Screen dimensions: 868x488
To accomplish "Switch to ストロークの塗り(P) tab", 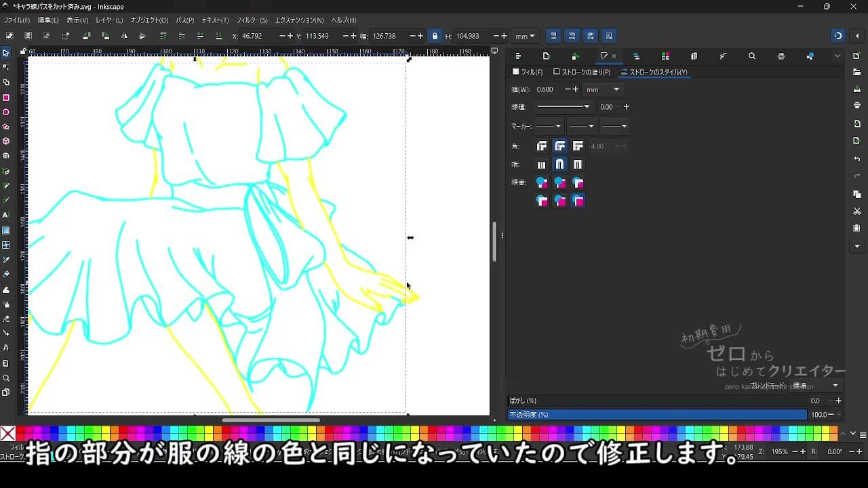I will click(582, 72).
